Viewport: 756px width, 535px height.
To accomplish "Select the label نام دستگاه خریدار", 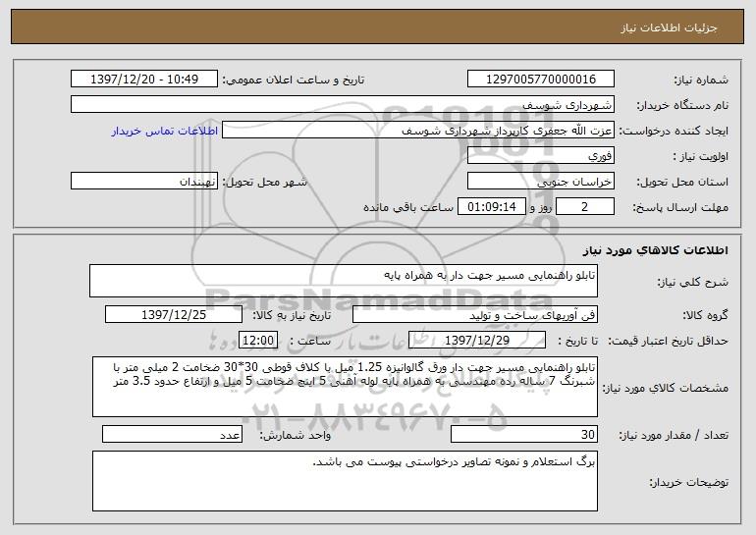I will (682, 106).
